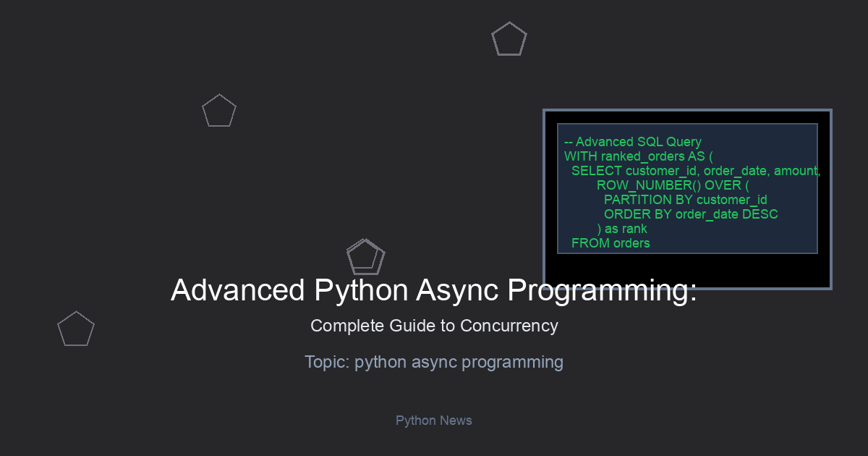Select the 'Complete Guide to Concurrency' subtitle
Image resolution: width=868 pixels, height=456 pixels.
(x=434, y=326)
